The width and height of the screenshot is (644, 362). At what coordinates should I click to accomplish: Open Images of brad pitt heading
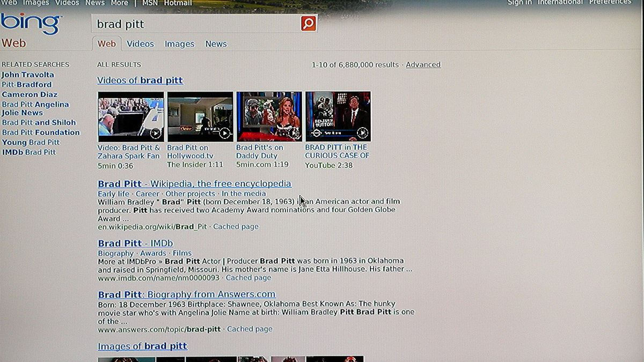point(142,346)
